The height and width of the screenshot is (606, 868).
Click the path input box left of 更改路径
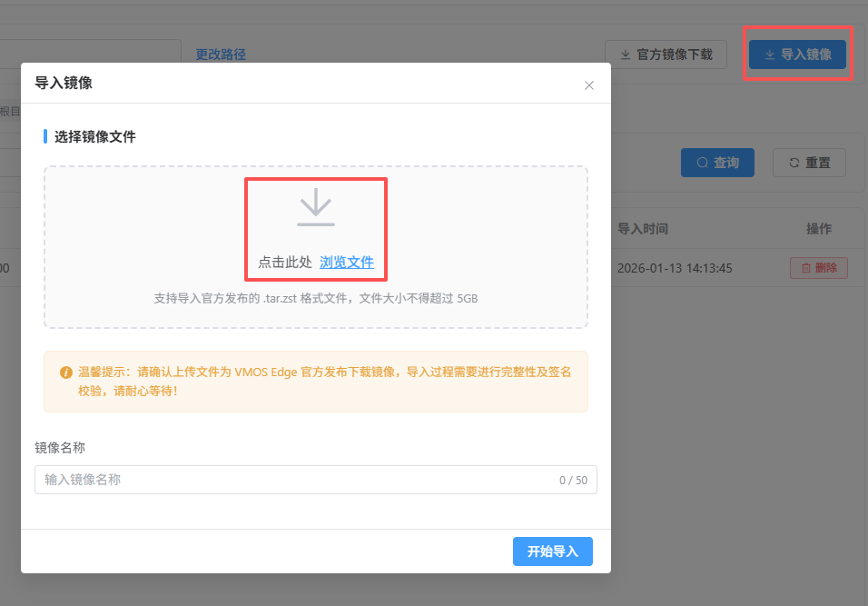pyautogui.click(x=91, y=54)
